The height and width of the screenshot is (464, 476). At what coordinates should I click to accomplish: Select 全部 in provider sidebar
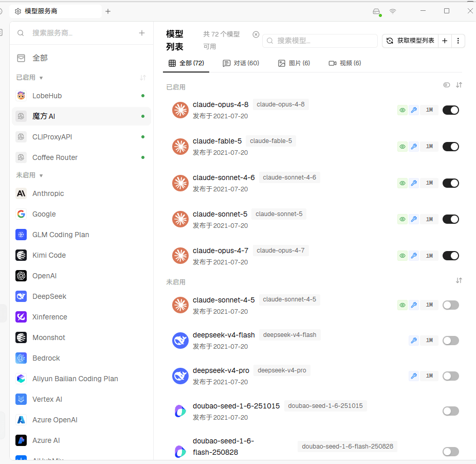tap(81, 58)
